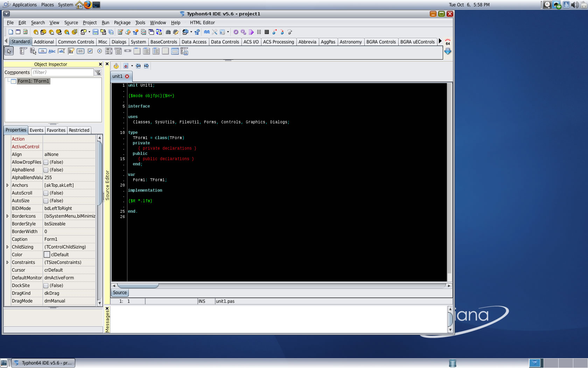Close the unit1 editor tab
This screenshot has height=368, width=588.
[x=127, y=76]
